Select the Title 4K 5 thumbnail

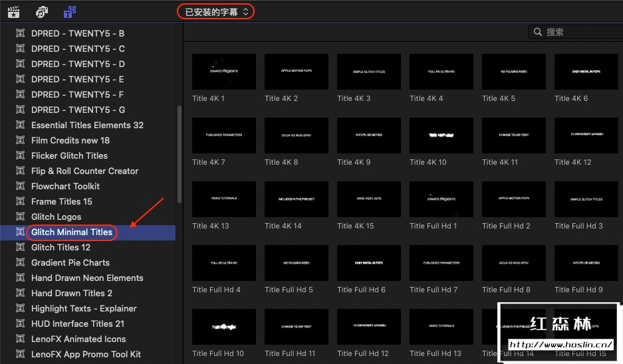pyautogui.click(x=514, y=72)
